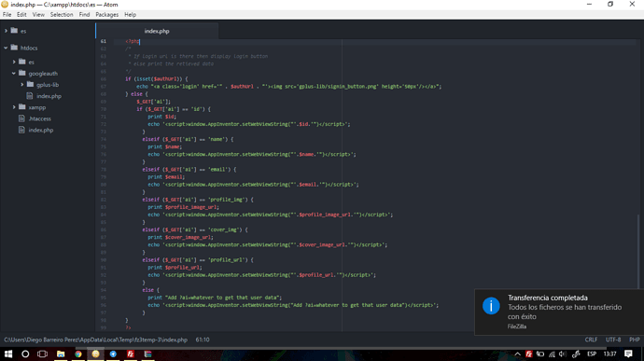Image resolution: width=644 pixels, height=361 pixels.
Task: Open Task View from the taskbar
Action: pos(42,354)
